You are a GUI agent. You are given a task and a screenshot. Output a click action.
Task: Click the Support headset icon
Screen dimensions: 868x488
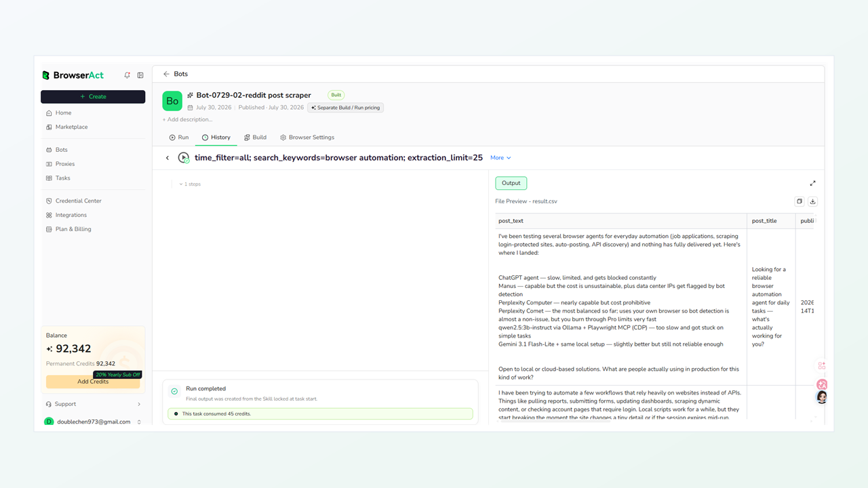click(x=49, y=404)
